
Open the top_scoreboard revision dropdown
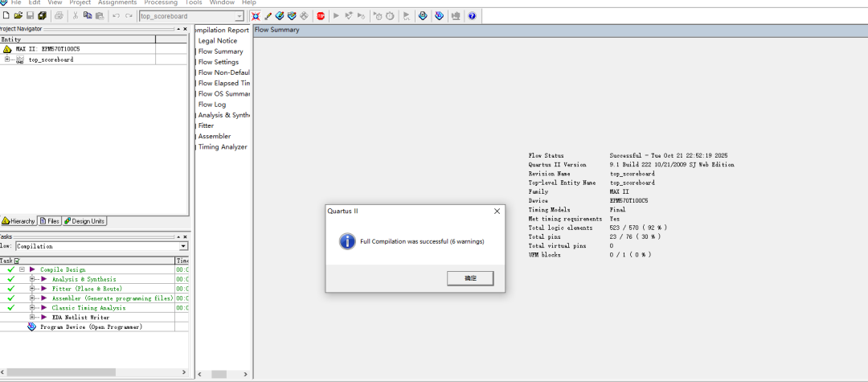pyautogui.click(x=240, y=16)
